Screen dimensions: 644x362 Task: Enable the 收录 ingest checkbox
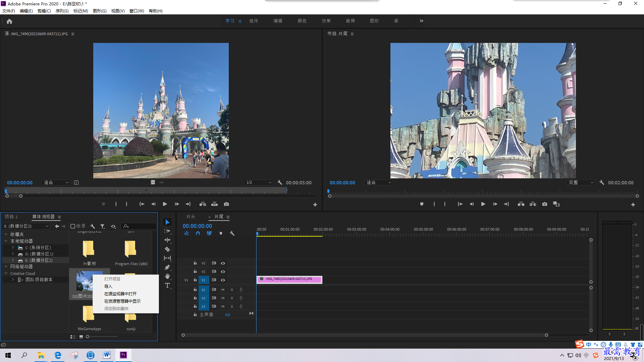pyautogui.click(x=73, y=226)
